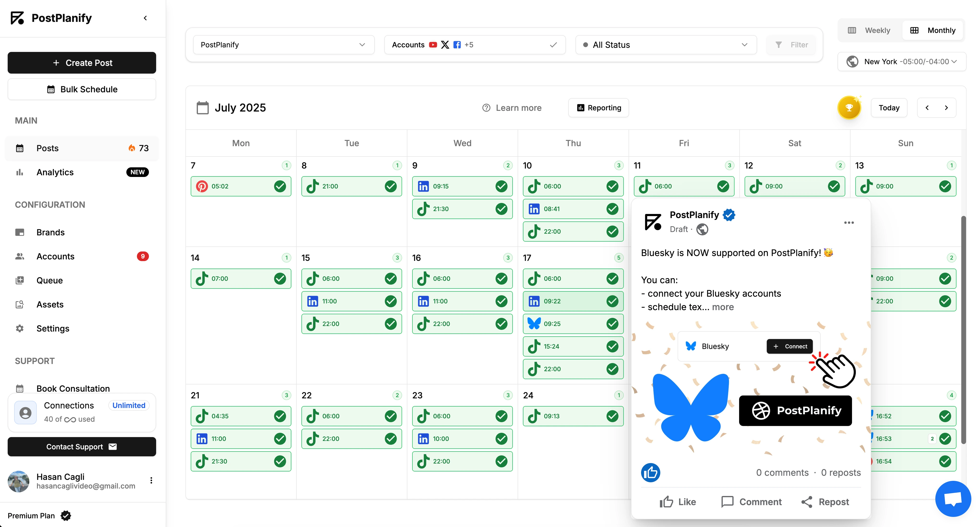Follow the Learn more link
Image resolution: width=980 pixels, height=527 pixels.
[512, 108]
